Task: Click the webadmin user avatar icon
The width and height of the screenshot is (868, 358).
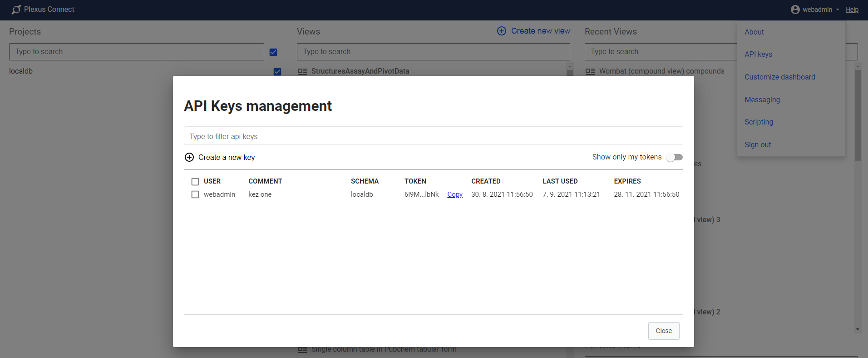Action: 795,10
